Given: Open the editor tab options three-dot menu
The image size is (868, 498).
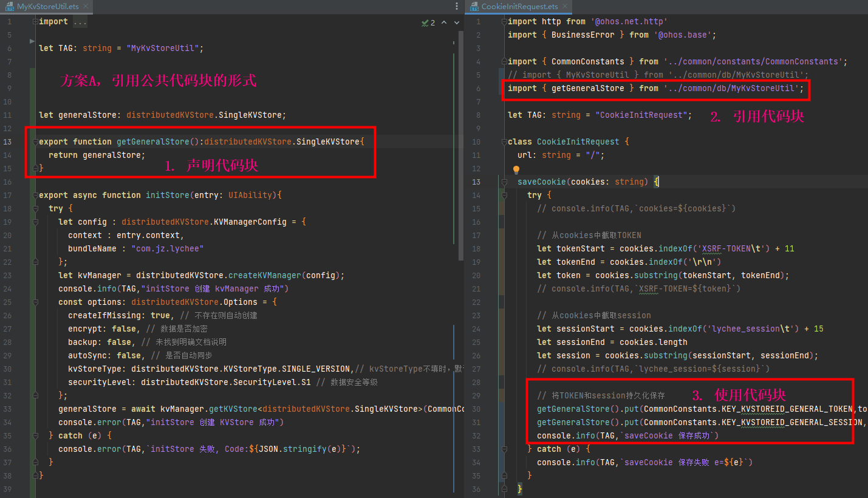Looking at the screenshot, I should [457, 7].
